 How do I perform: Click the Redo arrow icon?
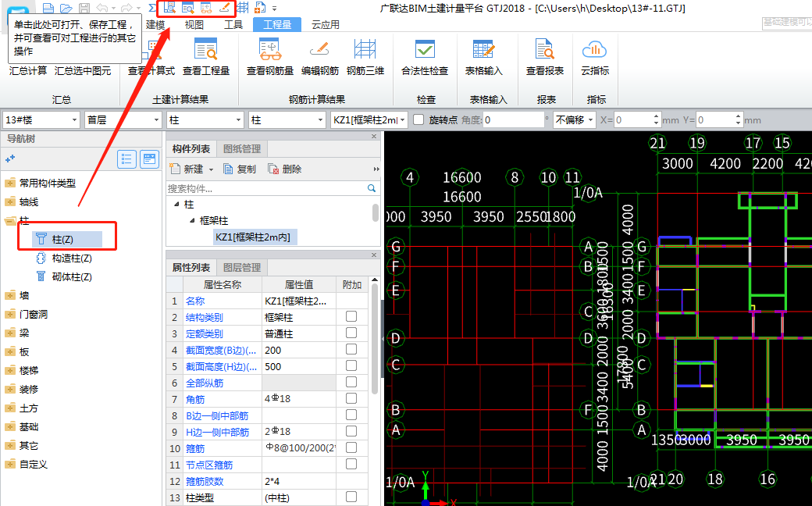click(x=126, y=8)
